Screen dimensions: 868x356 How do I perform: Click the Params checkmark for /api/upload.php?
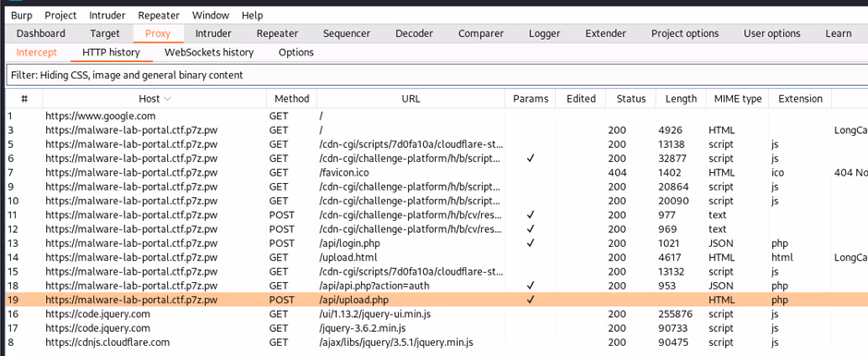(x=530, y=300)
